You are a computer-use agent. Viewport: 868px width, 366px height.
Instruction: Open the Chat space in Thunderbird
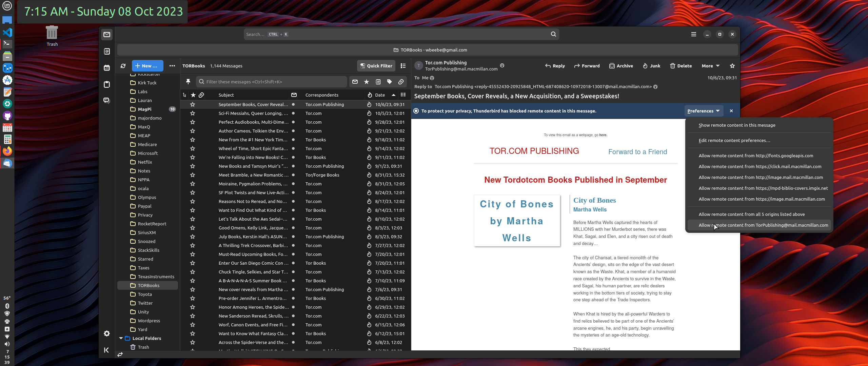coord(107,100)
